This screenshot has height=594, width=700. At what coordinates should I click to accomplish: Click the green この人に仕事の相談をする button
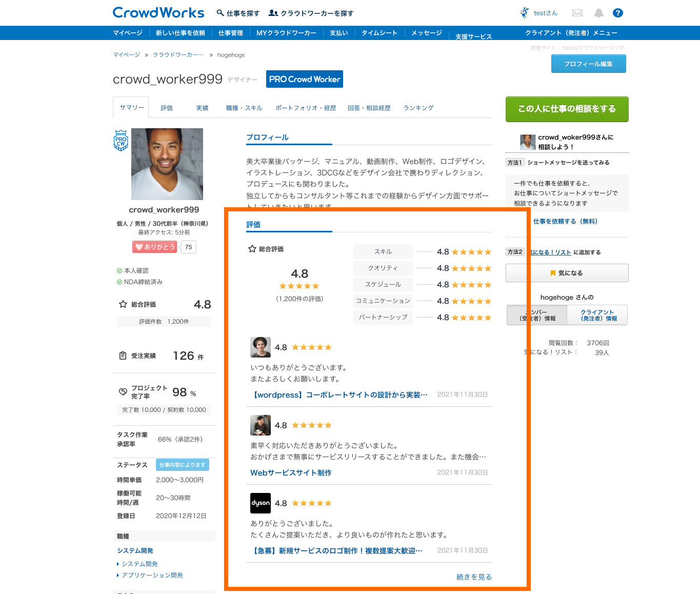point(567,109)
